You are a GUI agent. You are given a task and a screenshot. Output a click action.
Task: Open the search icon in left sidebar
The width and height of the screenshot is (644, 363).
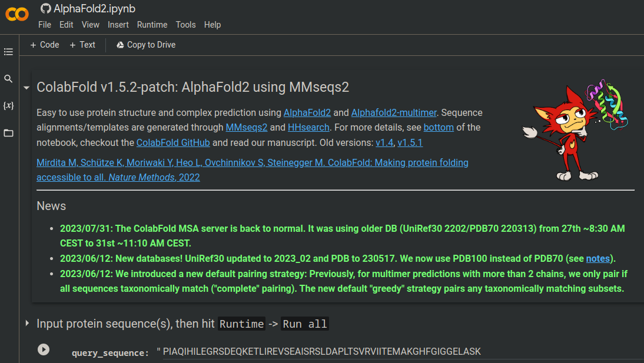(8, 78)
